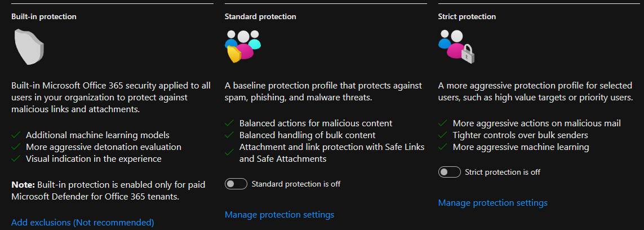644x230 pixels.
Task: Enable the Standard protection toggle
Action: [x=236, y=184]
